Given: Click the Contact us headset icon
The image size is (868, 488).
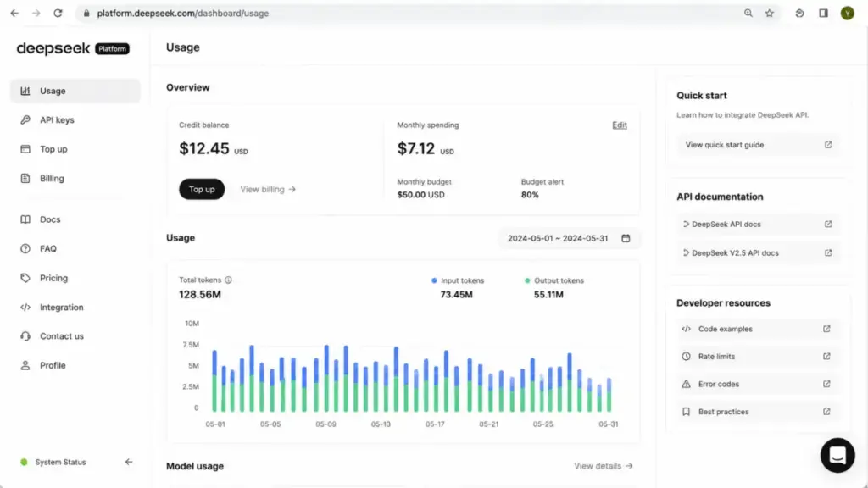Looking at the screenshot, I should pos(25,335).
